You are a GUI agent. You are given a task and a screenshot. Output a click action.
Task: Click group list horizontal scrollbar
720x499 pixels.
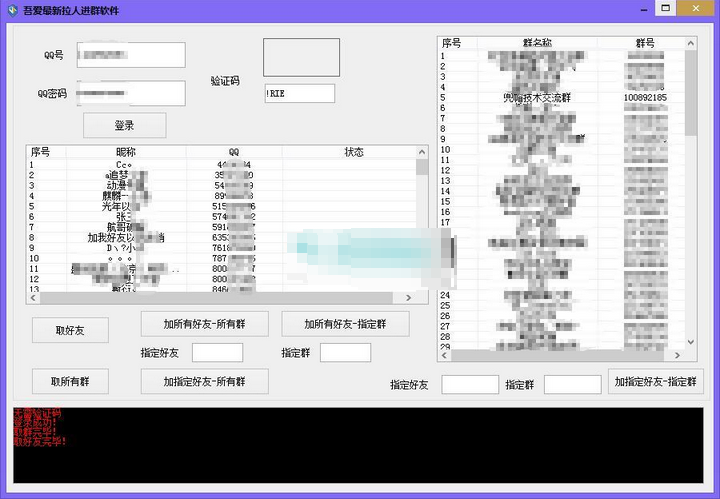pyautogui.click(x=557, y=355)
